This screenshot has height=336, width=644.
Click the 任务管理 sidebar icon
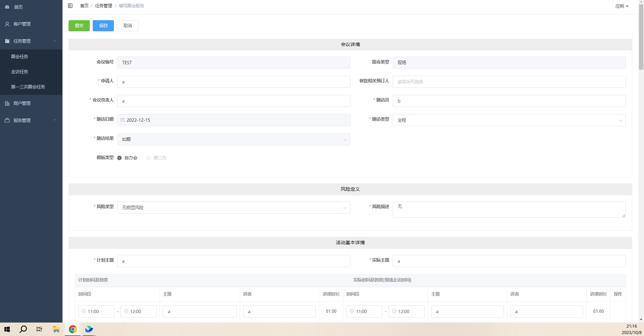click(x=7, y=41)
